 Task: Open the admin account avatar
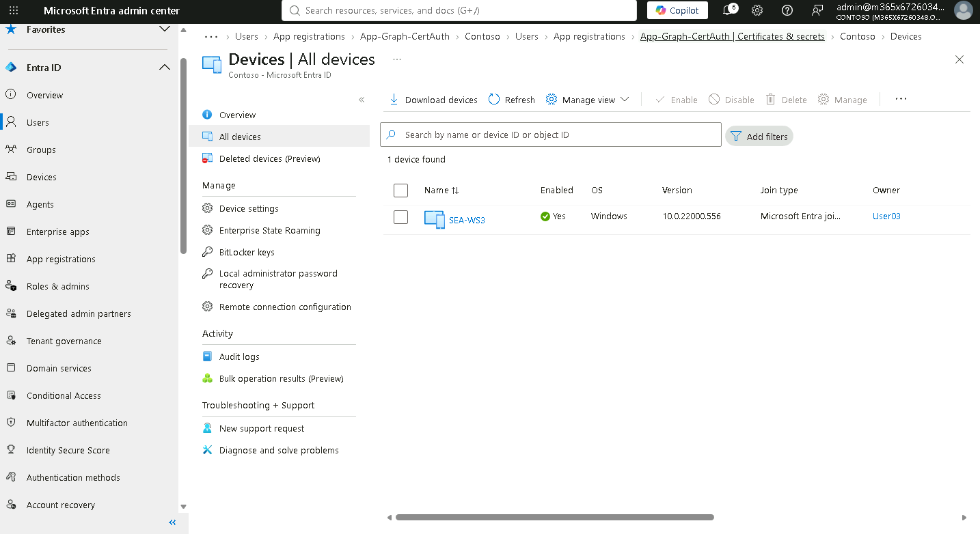pos(963,10)
